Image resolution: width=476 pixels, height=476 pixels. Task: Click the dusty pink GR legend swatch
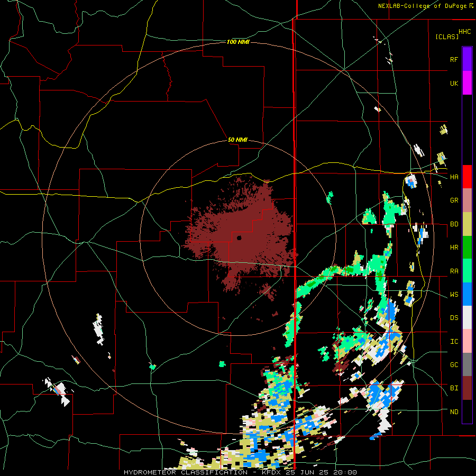(467, 200)
